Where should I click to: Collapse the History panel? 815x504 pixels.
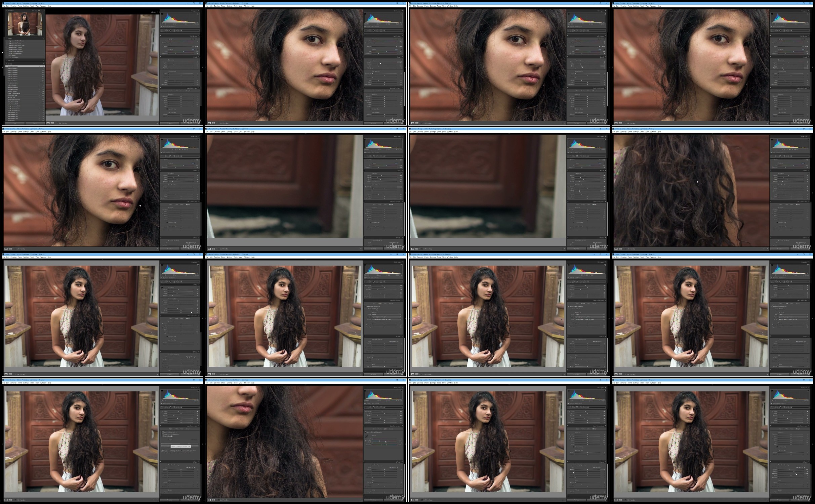(x=6, y=63)
